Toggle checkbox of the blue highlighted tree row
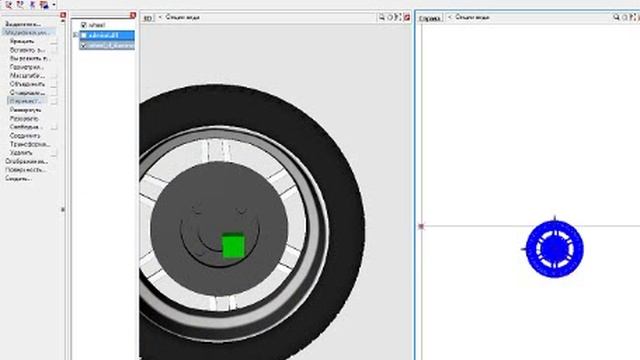Image resolution: width=640 pixels, height=360 pixels. [84, 36]
